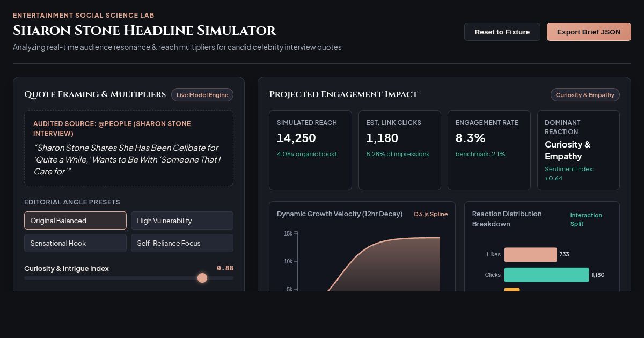Click the Quote Framing & Multipliers heading
Viewport: 644px width, 338px height.
point(95,94)
